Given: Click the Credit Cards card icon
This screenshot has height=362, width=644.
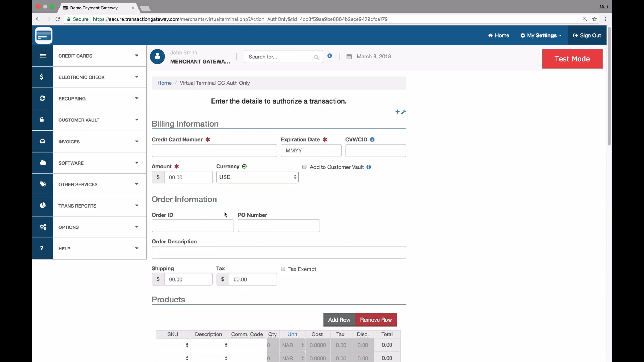Looking at the screenshot, I should click(x=43, y=56).
